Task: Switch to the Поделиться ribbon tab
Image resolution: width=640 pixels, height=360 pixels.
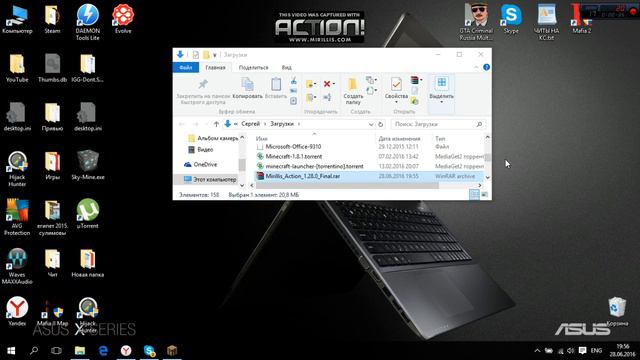Action: pyautogui.click(x=253, y=68)
